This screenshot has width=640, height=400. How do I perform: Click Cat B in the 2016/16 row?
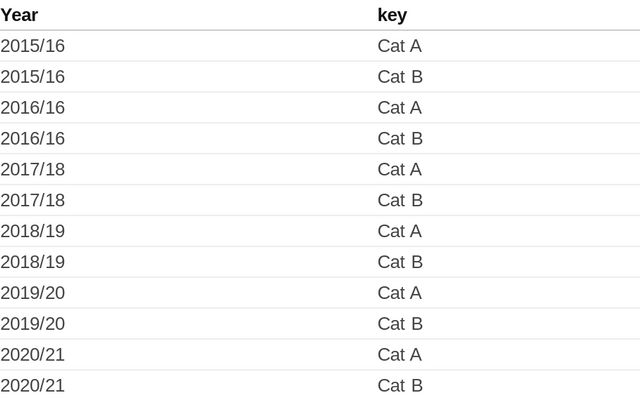(x=400, y=139)
